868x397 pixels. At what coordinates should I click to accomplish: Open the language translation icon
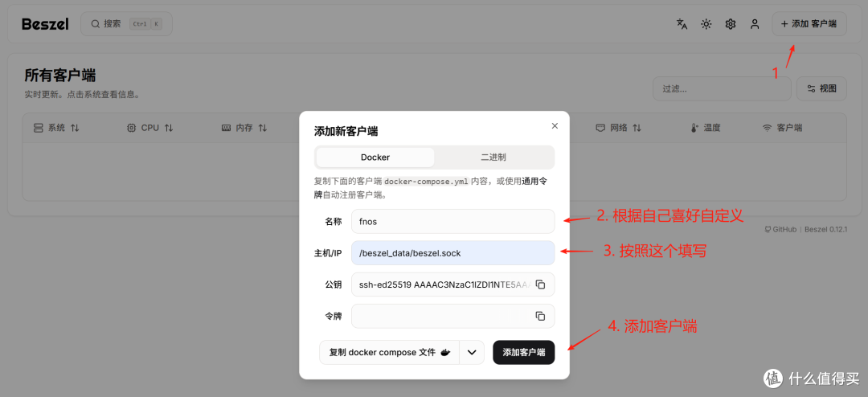682,24
